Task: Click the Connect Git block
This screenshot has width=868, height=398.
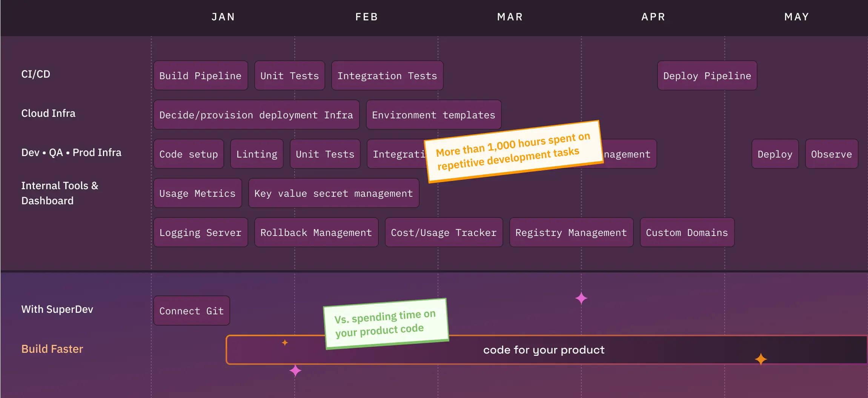Action: pyautogui.click(x=192, y=311)
